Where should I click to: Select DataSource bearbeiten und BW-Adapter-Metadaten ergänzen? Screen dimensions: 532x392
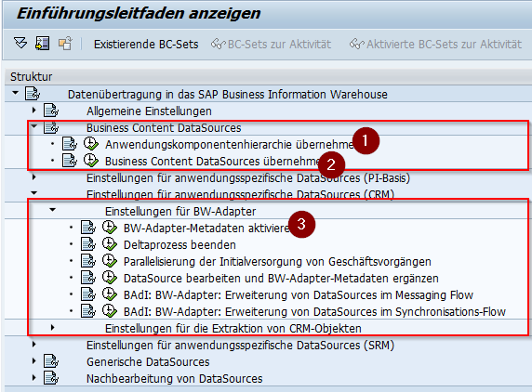281,278
